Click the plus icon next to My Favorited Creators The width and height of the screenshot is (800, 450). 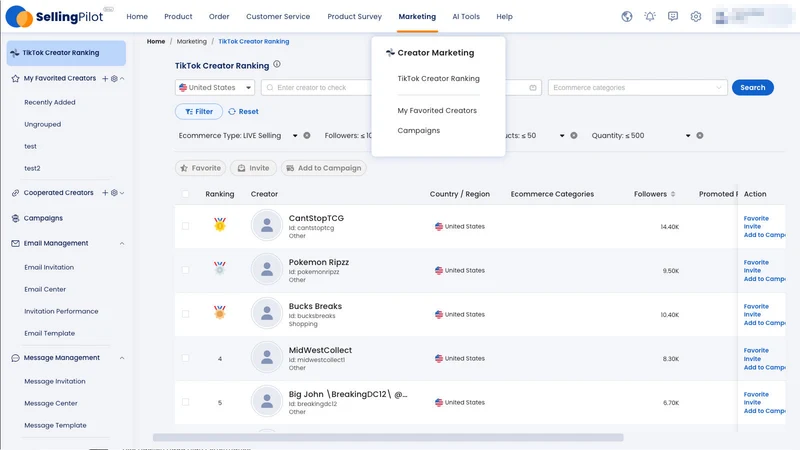(x=105, y=79)
